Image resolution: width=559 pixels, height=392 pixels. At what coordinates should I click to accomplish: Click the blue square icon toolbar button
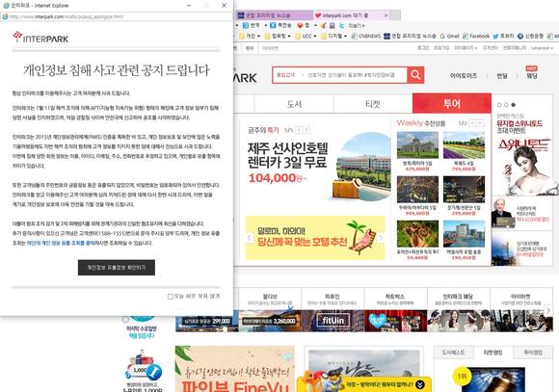(x=252, y=25)
